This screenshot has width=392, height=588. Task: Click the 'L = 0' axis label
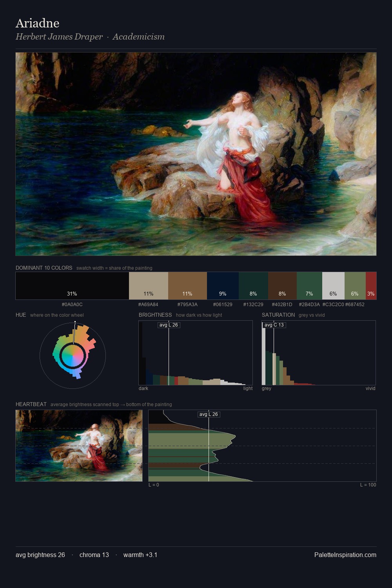(154, 485)
